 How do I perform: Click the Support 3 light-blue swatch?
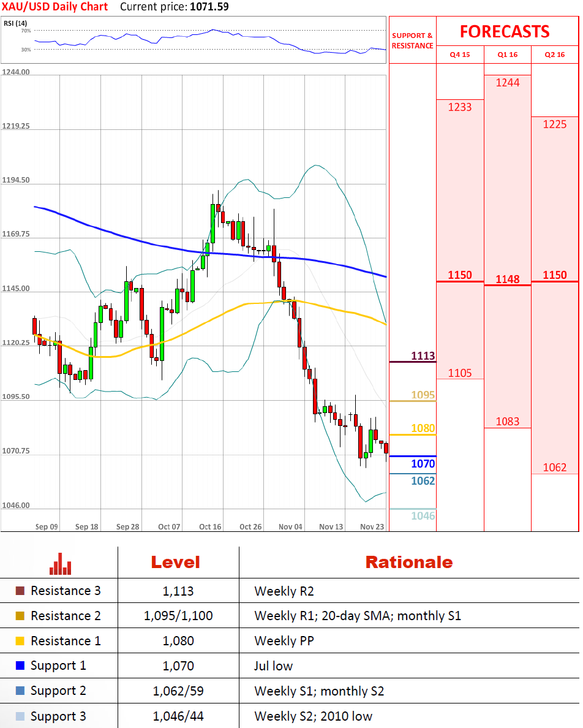[x=20, y=716]
